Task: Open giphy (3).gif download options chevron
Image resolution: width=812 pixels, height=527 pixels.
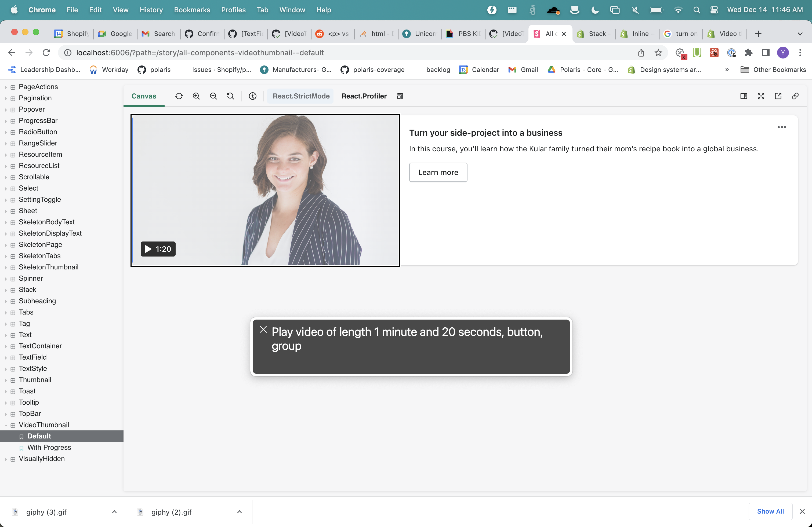Action: click(x=114, y=512)
